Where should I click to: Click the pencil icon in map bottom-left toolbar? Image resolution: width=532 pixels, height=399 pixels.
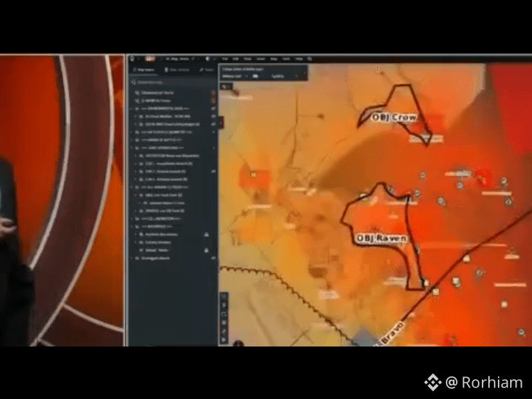(x=224, y=331)
